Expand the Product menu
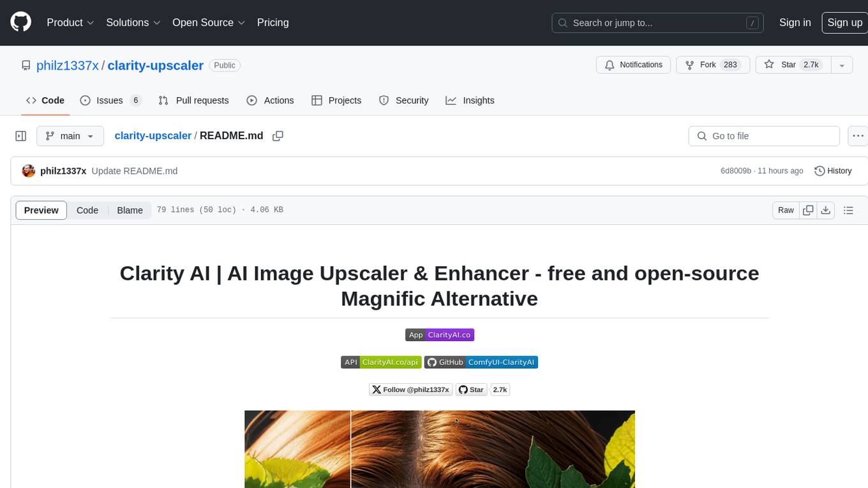 point(70,22)
